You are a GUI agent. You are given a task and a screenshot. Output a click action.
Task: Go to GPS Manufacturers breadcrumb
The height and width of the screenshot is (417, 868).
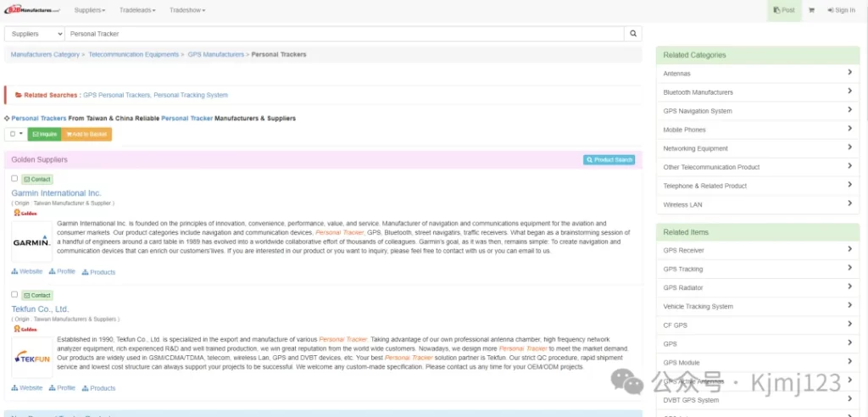216,54
